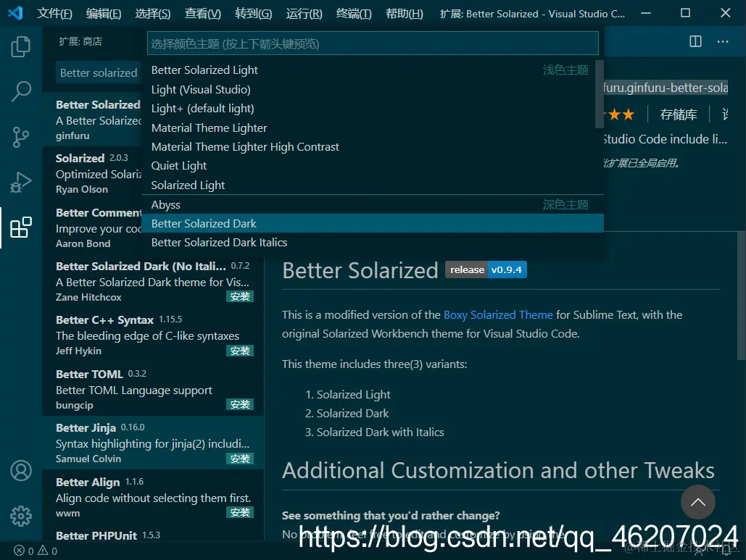Open the Source Control view

coord(20,137)
